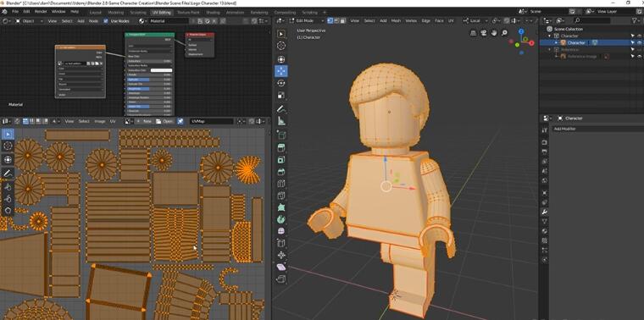Select the Box Select tool in UV editor
The image size is (644, 320).
pos(8,134)
